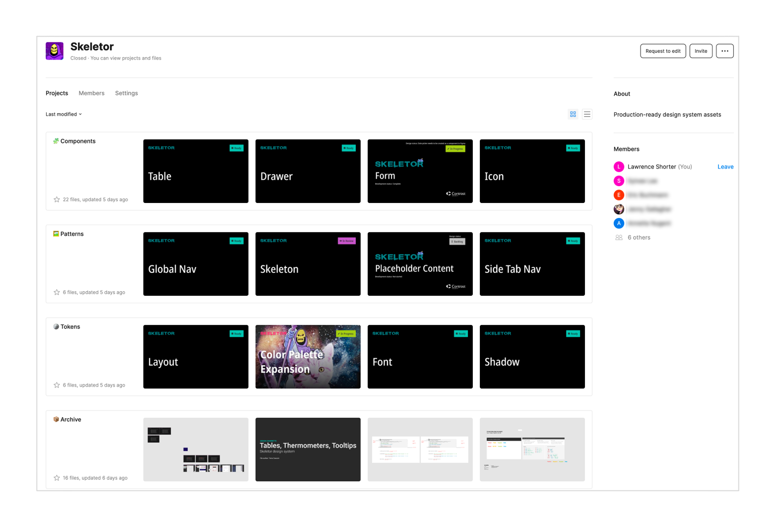Open the Last modified sort dropdown
Viewport: 780px width, 532px height.
pyautogui.click(x=64, y=114)
